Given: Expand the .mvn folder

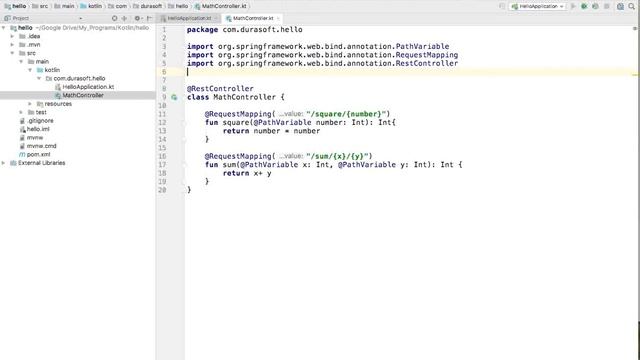Looking at the screenshot, I should click(13, 45).
